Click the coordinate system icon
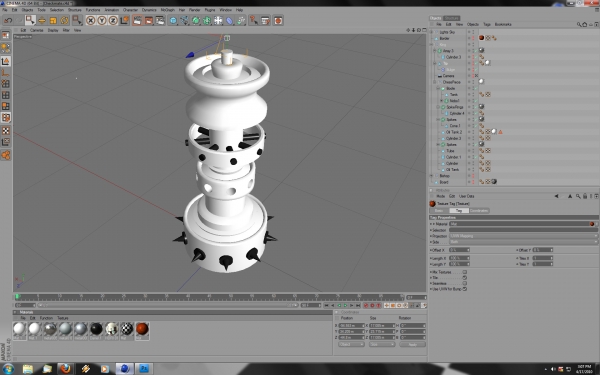 [x=124, y=20]
